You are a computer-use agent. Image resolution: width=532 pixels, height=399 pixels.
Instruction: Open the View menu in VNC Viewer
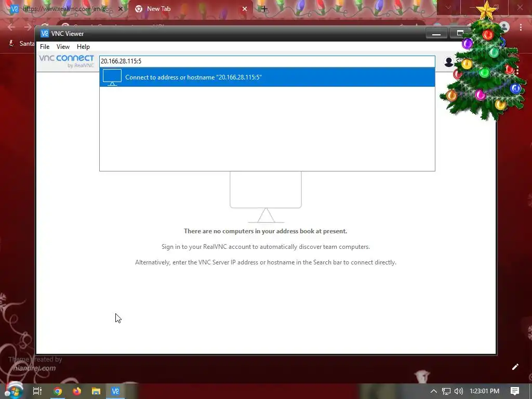(63, 46)
